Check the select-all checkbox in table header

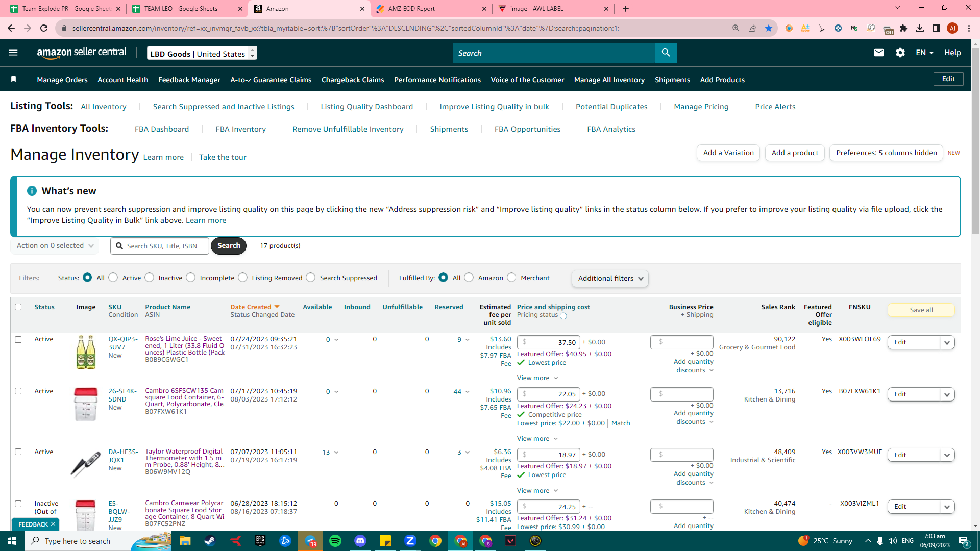[18, 307]
